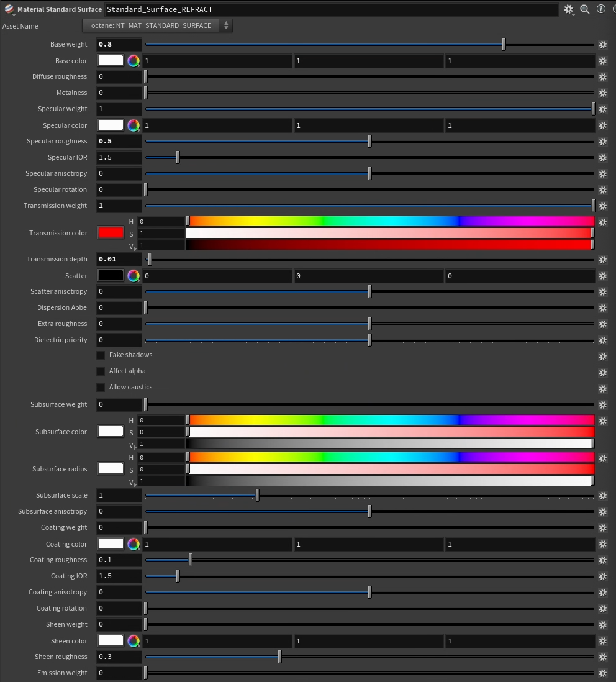Open the info icon in the header
Image resolution: width=616 pixels, height=682 pixels.
tap(600, 9)
